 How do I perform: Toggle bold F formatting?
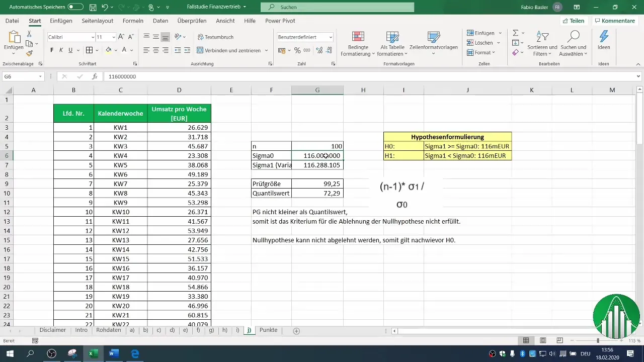pyautogui.click(x=52, y=50)
